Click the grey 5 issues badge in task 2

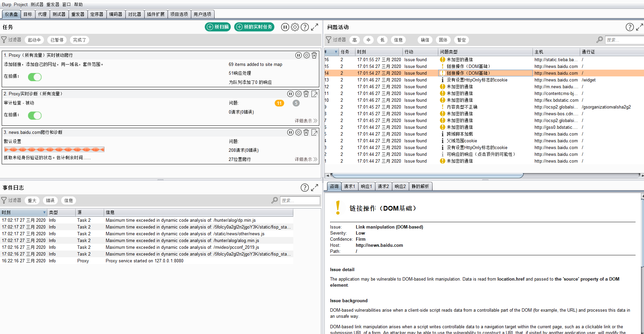296,103
